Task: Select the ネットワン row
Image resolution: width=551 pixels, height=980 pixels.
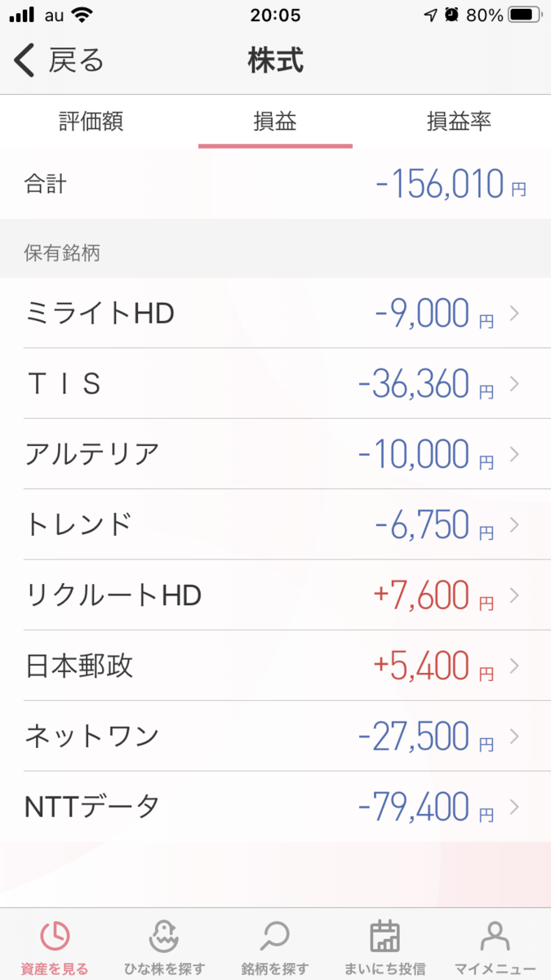Action: [x=275, y=736]
